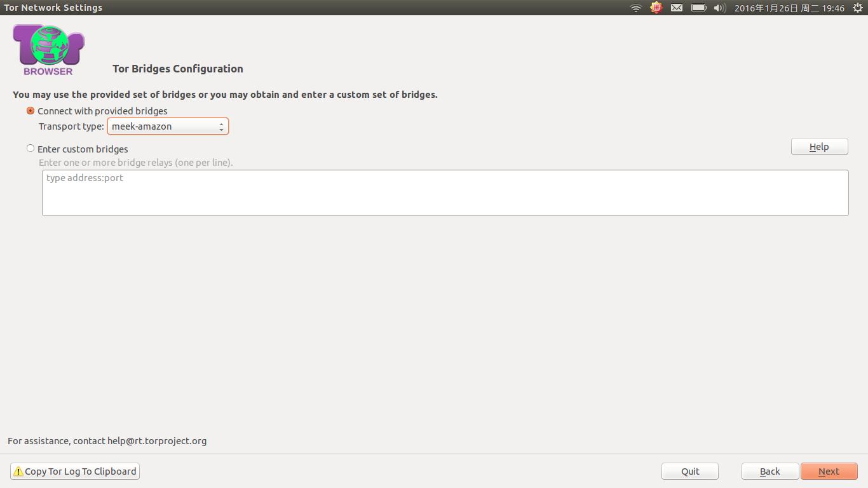
Task: Click the Help button
Action: [819, 147]
